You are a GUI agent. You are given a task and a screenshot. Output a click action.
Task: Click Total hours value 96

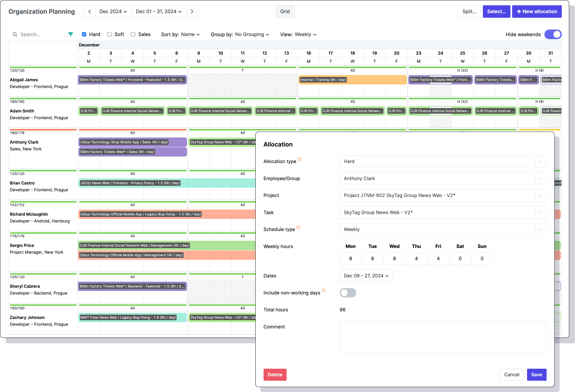coord(342,310)
